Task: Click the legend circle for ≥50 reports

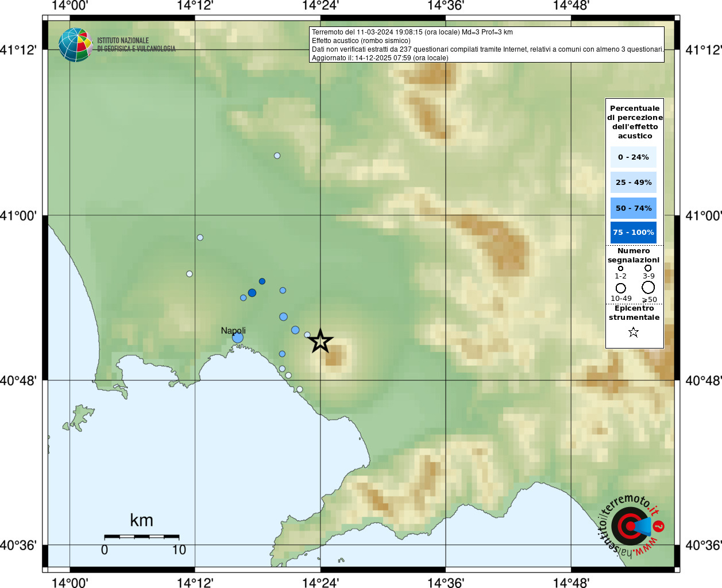Action: [x=648, y=287]
